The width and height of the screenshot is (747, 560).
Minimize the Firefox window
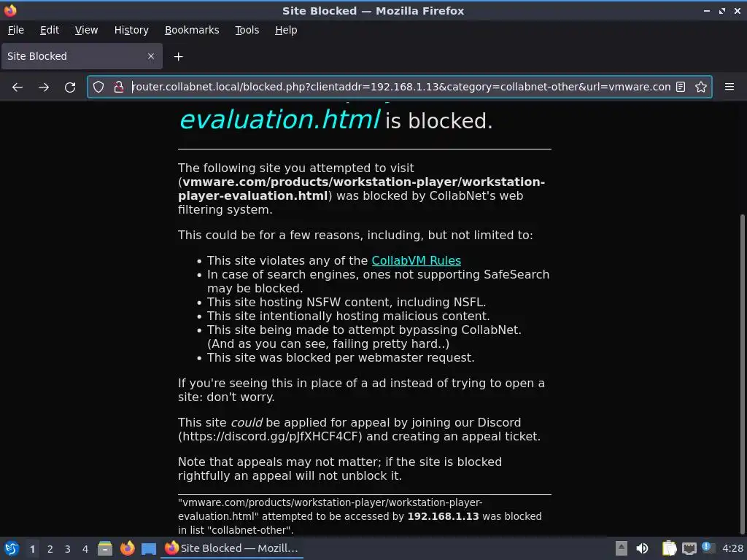point(707,10)
